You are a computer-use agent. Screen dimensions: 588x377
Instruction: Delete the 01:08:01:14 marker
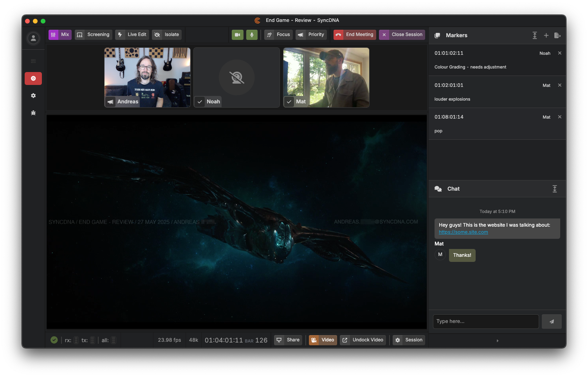coord(560,117)
